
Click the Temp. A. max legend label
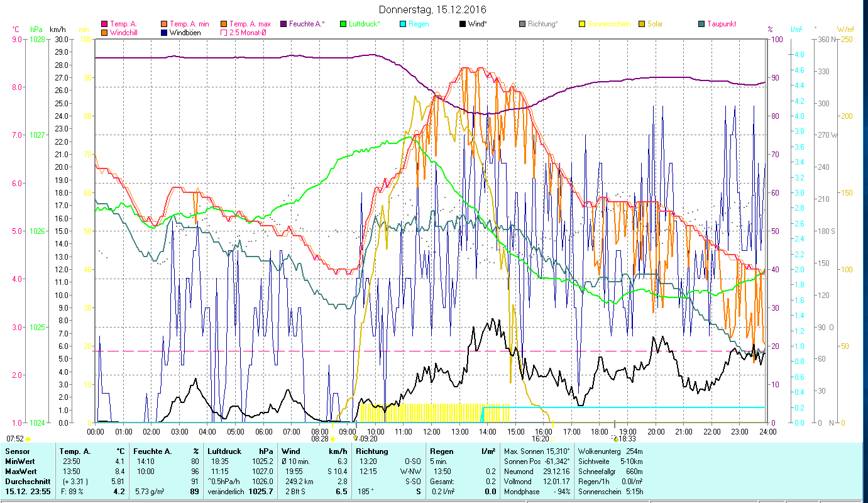coord(251,25)
